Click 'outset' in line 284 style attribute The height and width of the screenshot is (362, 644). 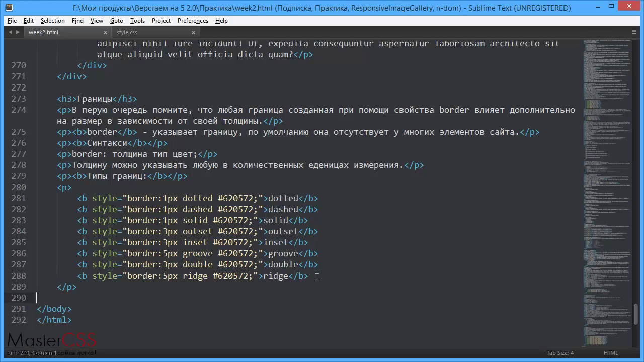coord(198,231)
